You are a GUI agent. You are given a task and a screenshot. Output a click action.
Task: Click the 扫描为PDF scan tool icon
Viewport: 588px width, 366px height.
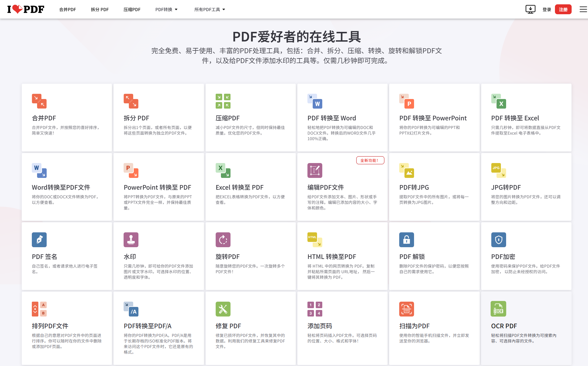point(406,308)
